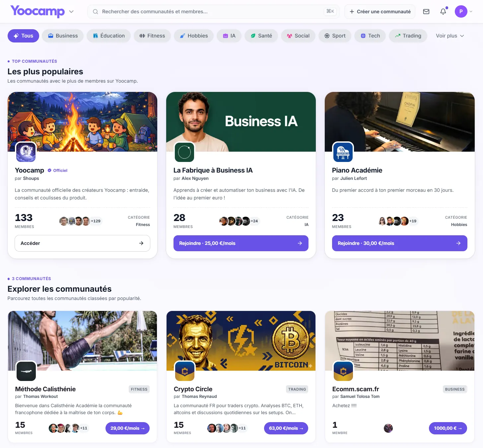Click author name Alex Nguyen
Image resolution: width=483 pixels, height=448 pixels.
click(195, 178)
